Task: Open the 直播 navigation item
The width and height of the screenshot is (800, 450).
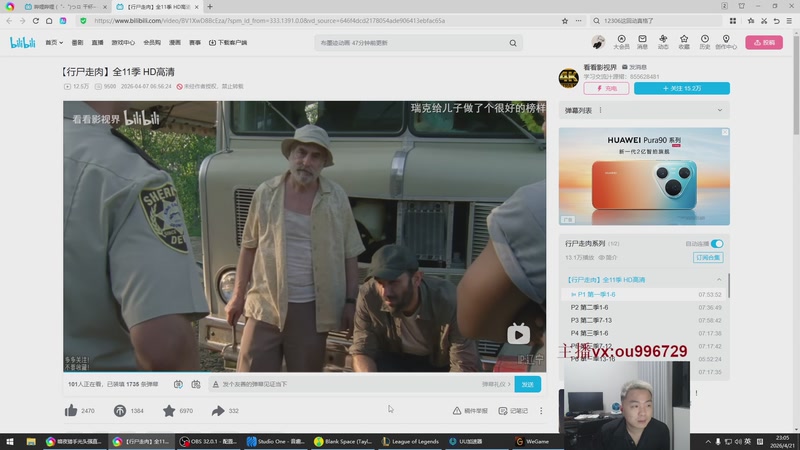Action: pyautogui.click(x=97, y=43)
